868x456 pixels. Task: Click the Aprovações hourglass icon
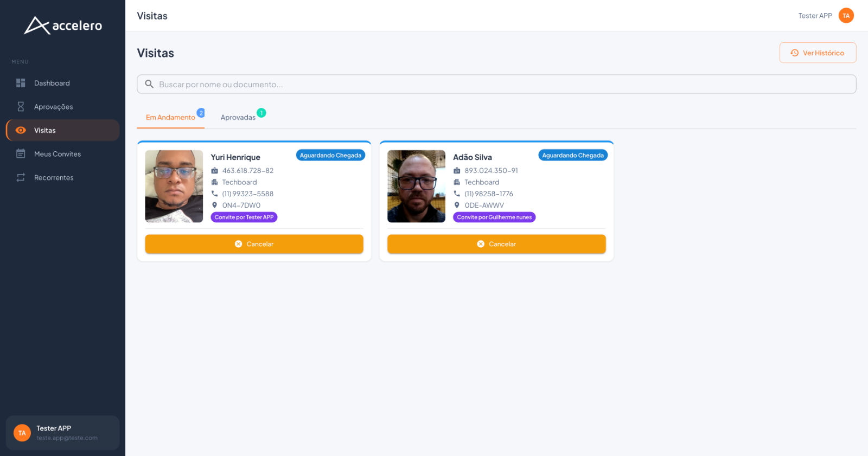pyautogui.click(x=21, y=107)
